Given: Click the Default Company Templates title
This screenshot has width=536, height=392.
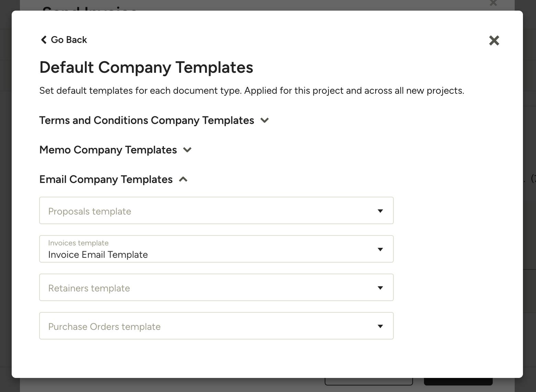Looking at the screenshot, I should click(x=146, y=68).
